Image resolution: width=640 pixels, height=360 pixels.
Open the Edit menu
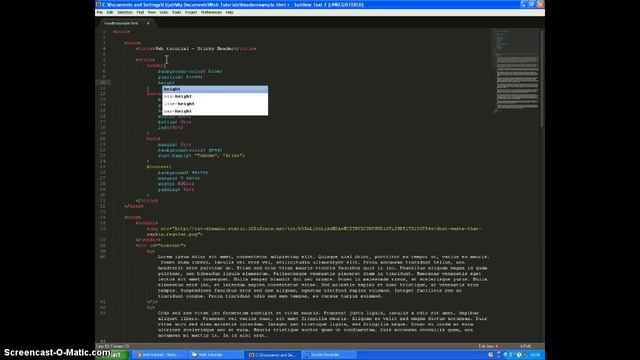[109, 13]
